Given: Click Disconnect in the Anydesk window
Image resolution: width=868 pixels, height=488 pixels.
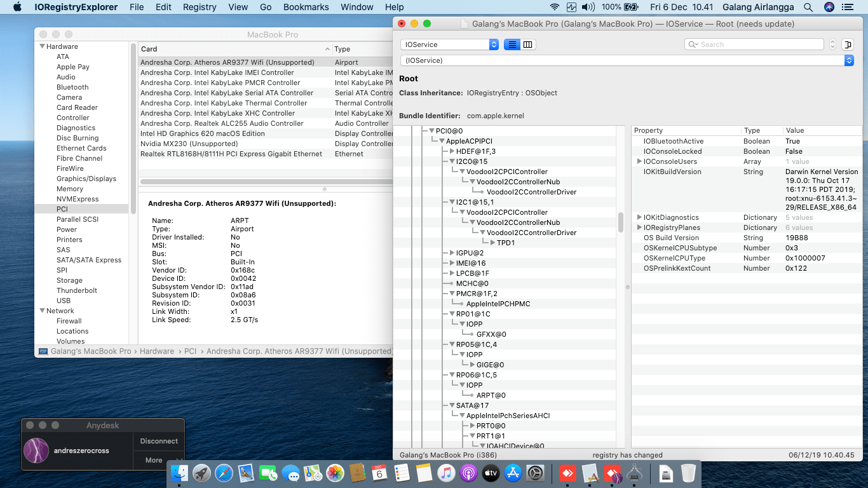Looking at the screenshot, I should [159, 441].
